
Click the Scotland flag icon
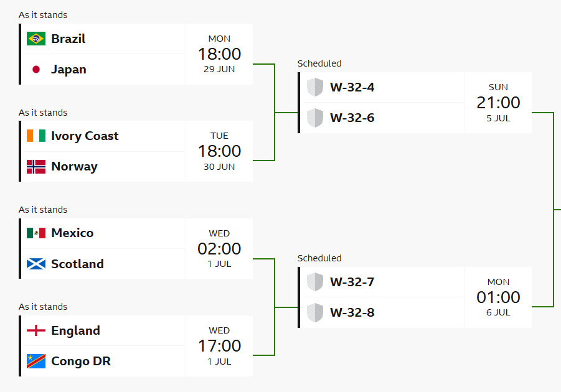(x=36, y=264)
